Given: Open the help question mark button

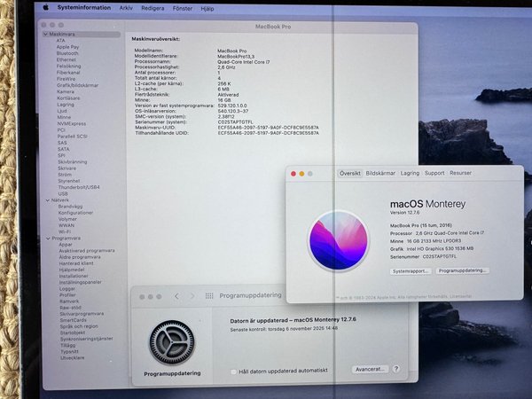Looking at the screenshot, I should click(x=396, y=369).
